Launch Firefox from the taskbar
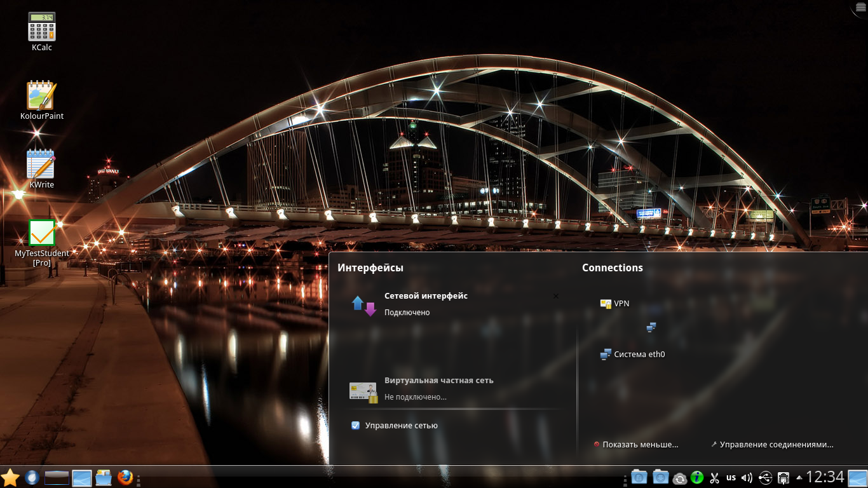868x488 pixels. click(125, 477)
